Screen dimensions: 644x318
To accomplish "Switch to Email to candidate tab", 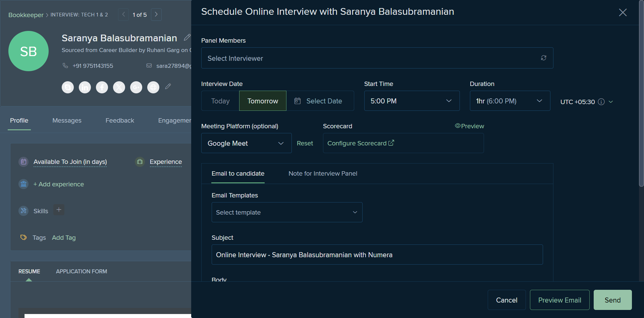I will click(x=238, y=174).
